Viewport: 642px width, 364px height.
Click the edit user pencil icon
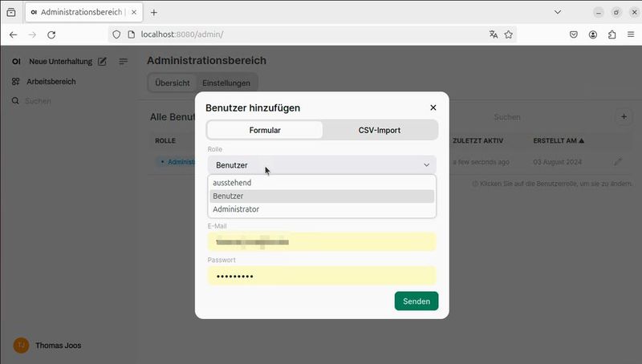pyautogui.click(x=617, y=162)
